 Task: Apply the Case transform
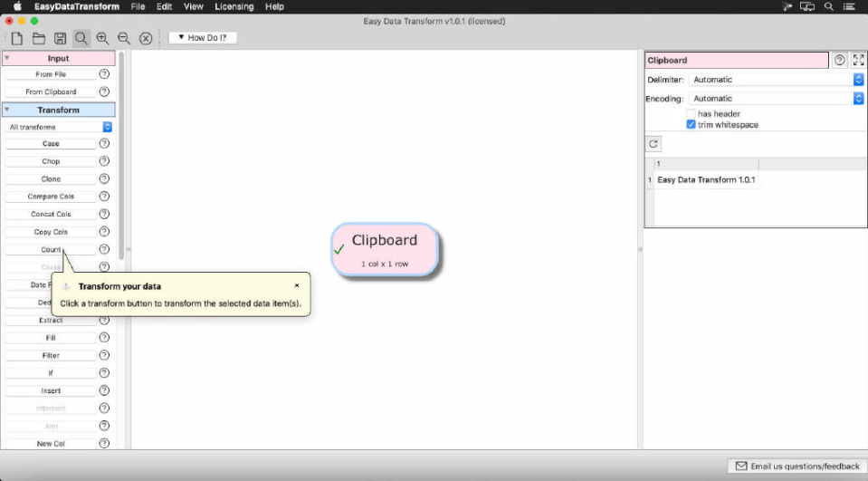[x=51, y=143]
